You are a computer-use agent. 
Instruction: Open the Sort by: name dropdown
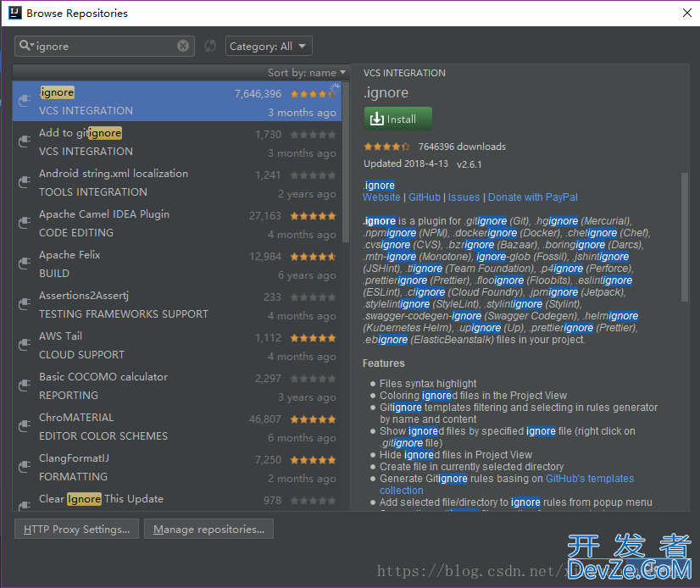coord(306,72)
